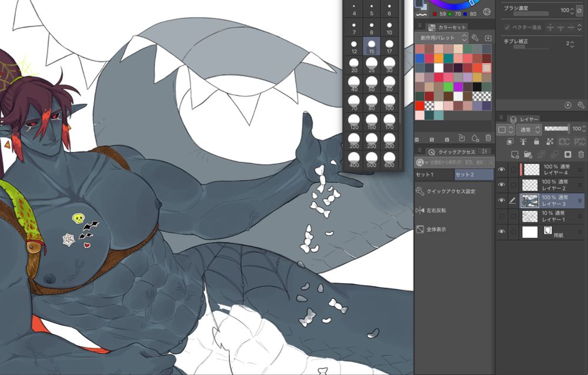Toggle lock box next to 用紙 layer
588x375 pixels.
coord(513,232)
